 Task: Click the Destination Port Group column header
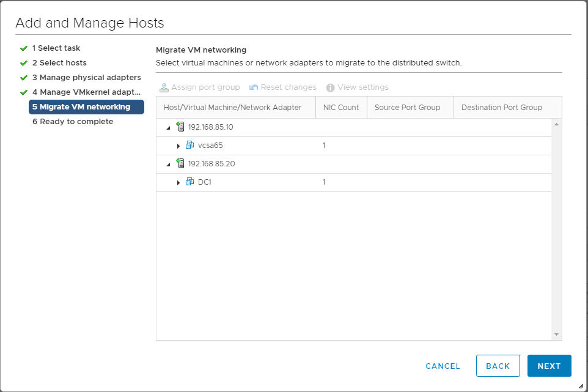(501, 108)
